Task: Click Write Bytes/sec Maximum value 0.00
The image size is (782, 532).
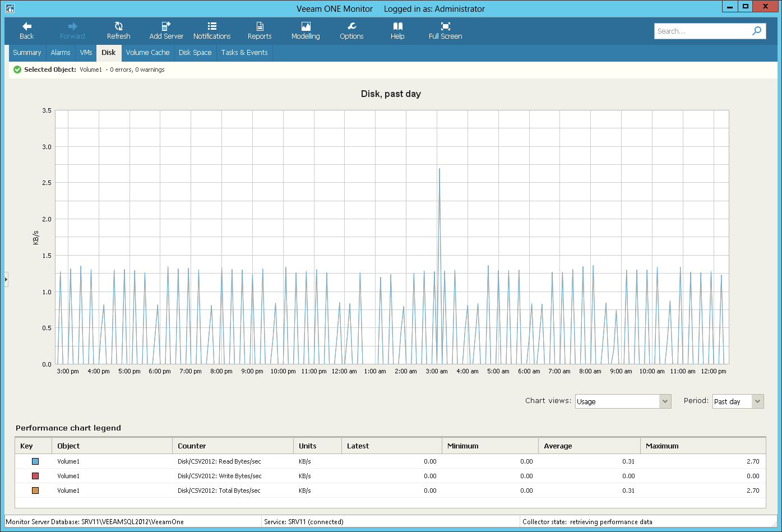Action: pyautogui.click(x=753, y=476)
